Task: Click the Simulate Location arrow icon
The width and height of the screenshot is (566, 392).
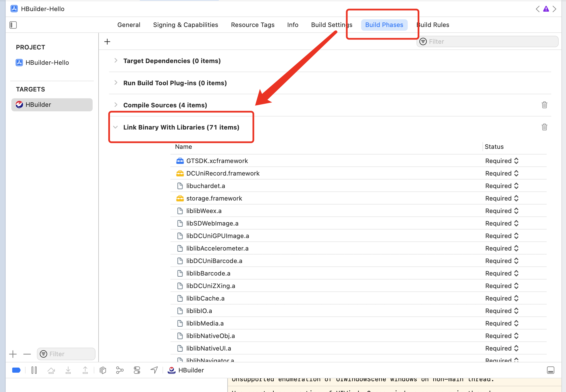Action: click(154, 370)
